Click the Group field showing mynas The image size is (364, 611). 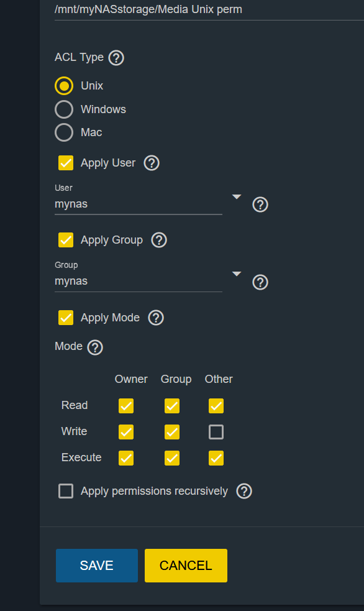(138, 282)
